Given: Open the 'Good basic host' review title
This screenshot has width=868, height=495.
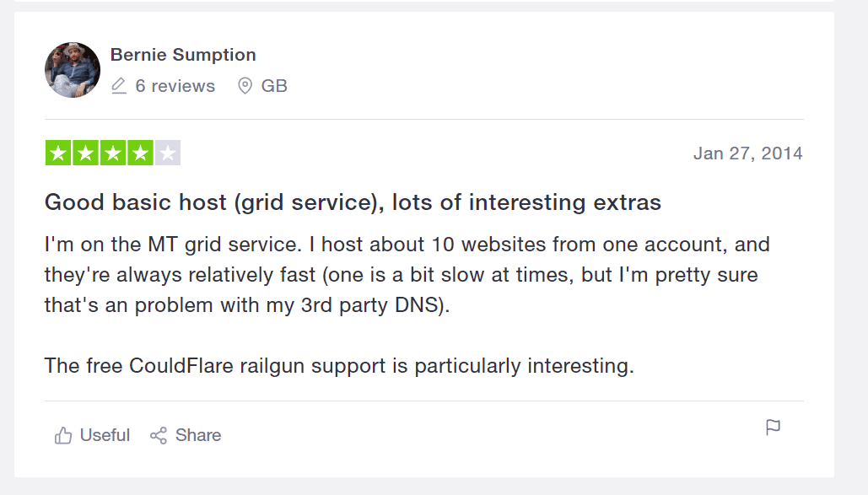Looking at the screenshot, I should tap(353, 202).
